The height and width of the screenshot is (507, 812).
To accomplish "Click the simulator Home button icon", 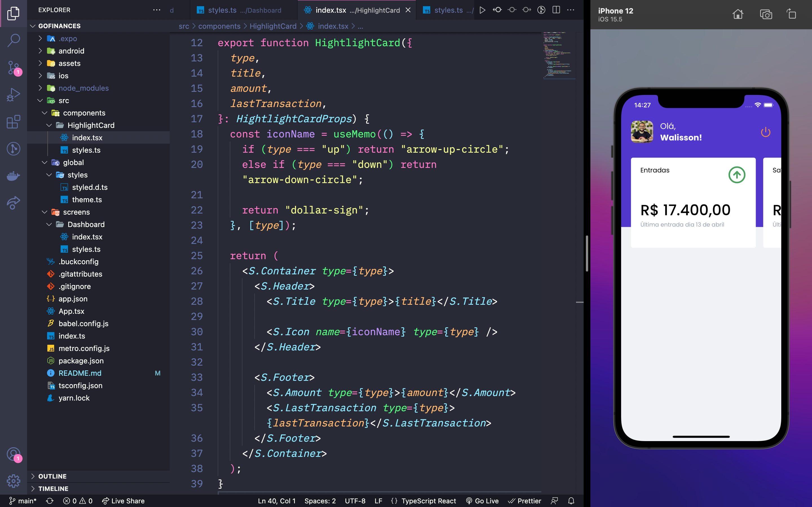I will pos(738,14).
